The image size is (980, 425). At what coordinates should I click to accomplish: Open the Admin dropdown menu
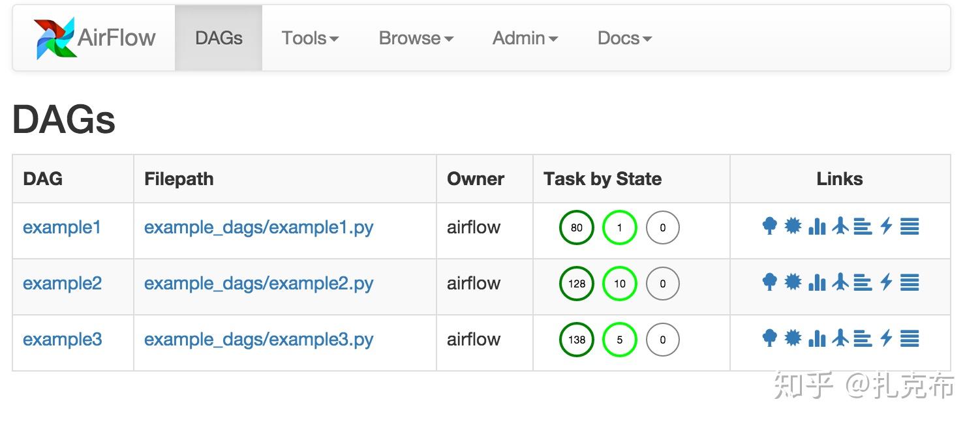[x=525, y=38]
